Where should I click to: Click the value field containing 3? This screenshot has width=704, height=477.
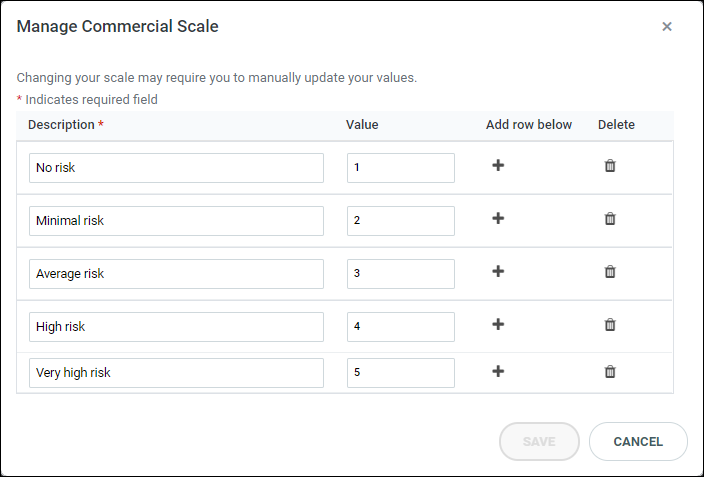tap(401, 274)
